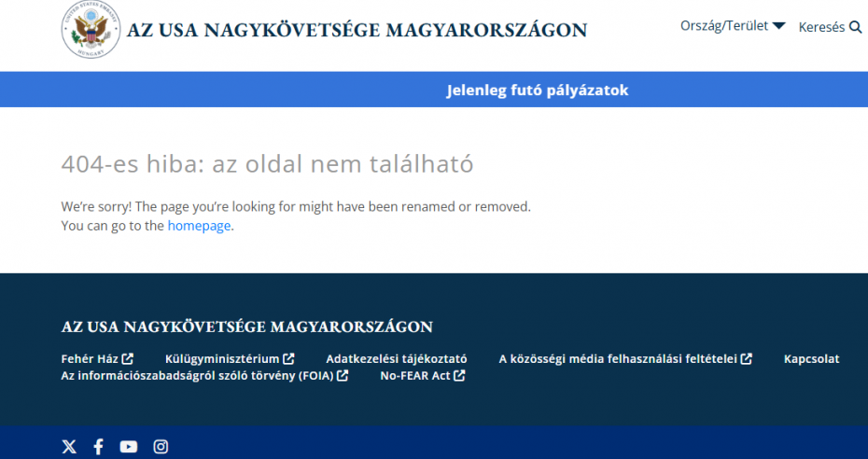Visit the Facebook page via footer icon
The height and width of the screenshot is (459, 868).
98,447
